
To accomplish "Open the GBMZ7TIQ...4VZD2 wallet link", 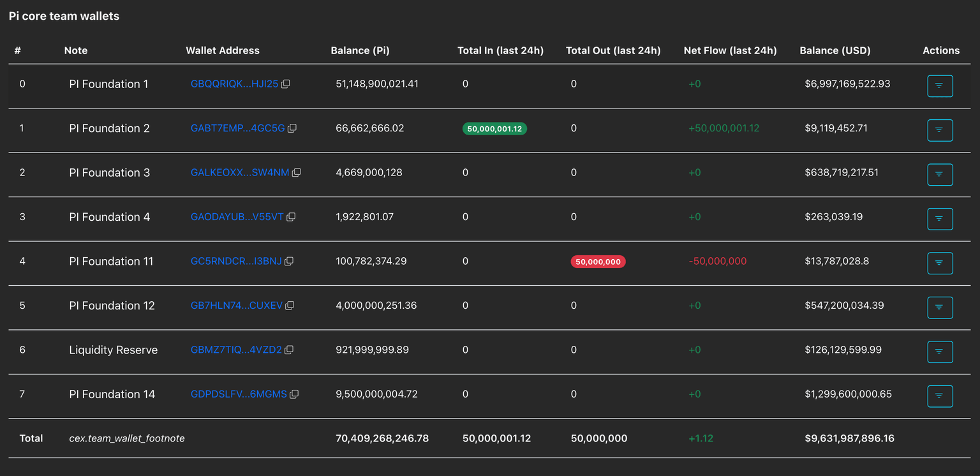I will 235,350.
